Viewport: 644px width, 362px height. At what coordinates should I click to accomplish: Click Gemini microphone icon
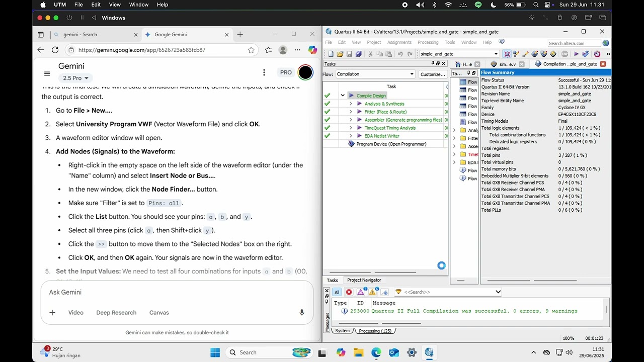(302, 312)
